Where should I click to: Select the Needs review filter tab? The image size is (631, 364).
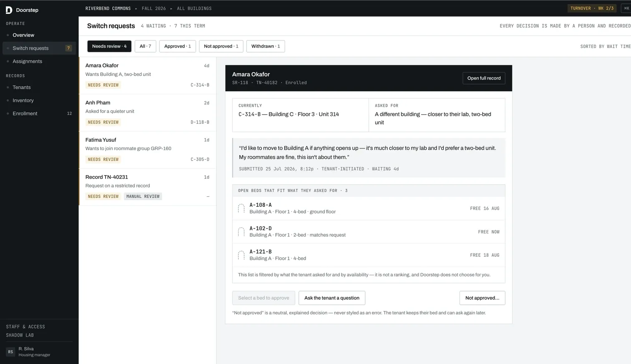coord(109,46)
